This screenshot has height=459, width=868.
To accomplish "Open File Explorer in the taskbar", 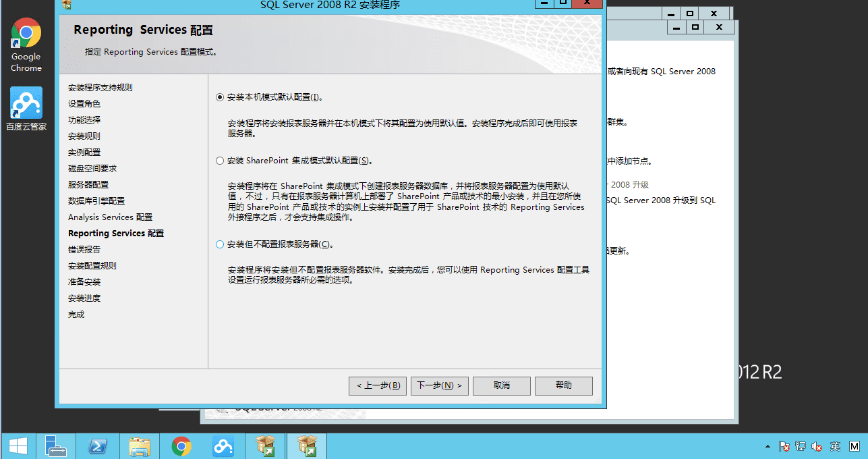I will [140, 446].
